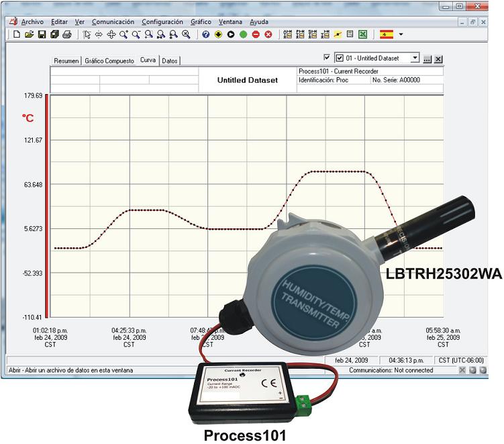Open the Ver menu
This screenshot has width=504, height=444.
pos(79,22)
